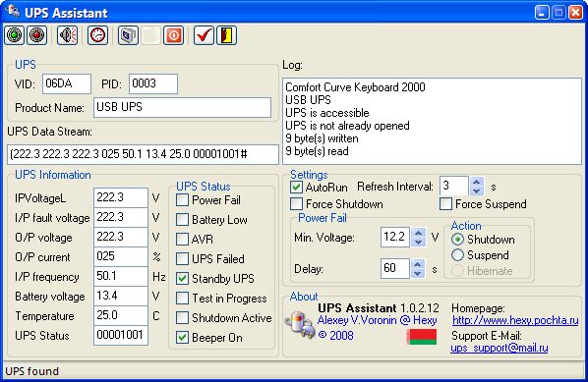Toggle the Test in Progress checkbox
The width and height of the screenshot is (588, 382).
pyautogui.click(x=182, y=299)
